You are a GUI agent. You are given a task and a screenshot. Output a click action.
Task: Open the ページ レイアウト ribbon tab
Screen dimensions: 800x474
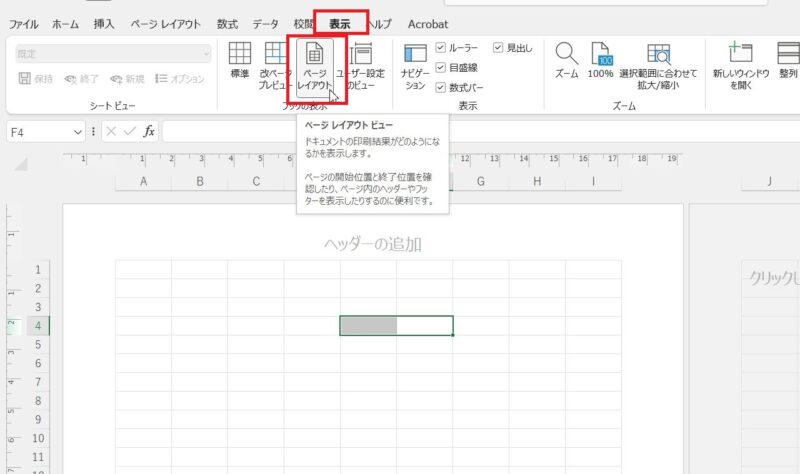coord(165,24)
